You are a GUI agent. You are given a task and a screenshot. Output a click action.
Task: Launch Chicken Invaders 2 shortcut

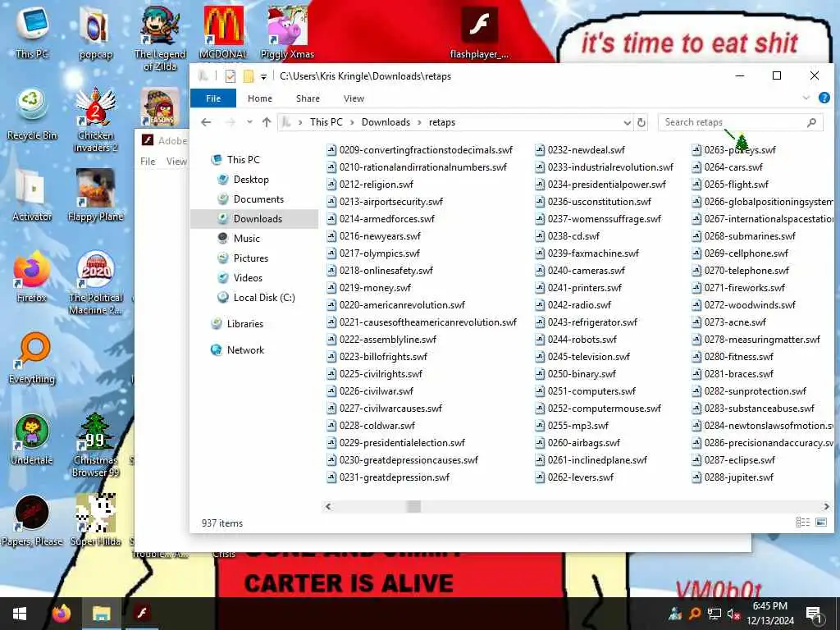pos(95,120)
